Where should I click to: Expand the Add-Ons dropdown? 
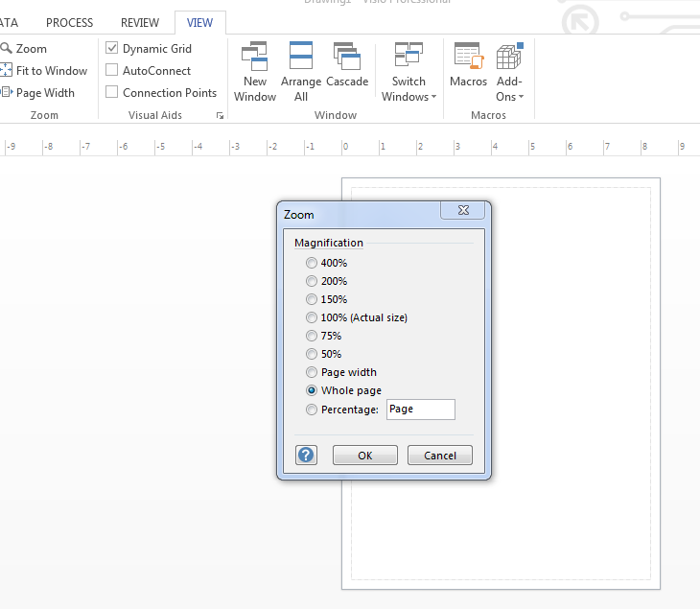click(509, 96)
